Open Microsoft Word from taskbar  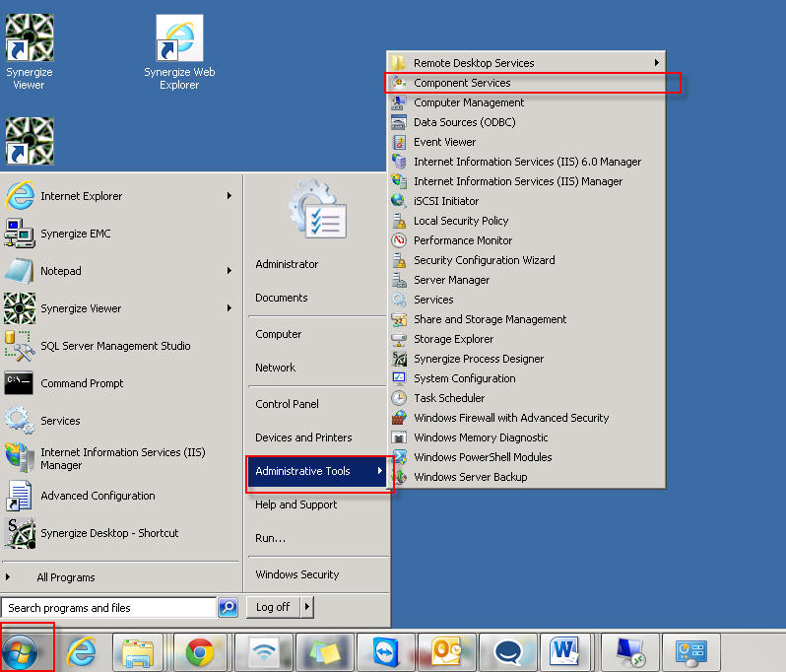pos(564,652)
